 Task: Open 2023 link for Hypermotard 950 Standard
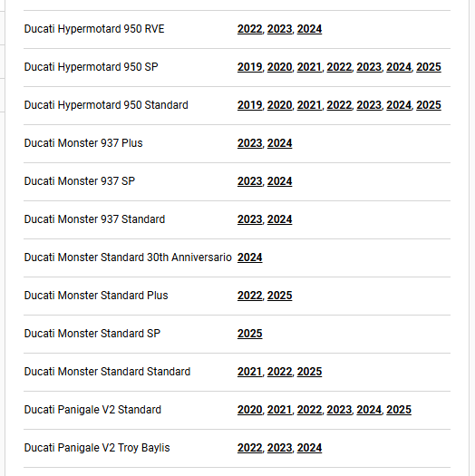369,105
